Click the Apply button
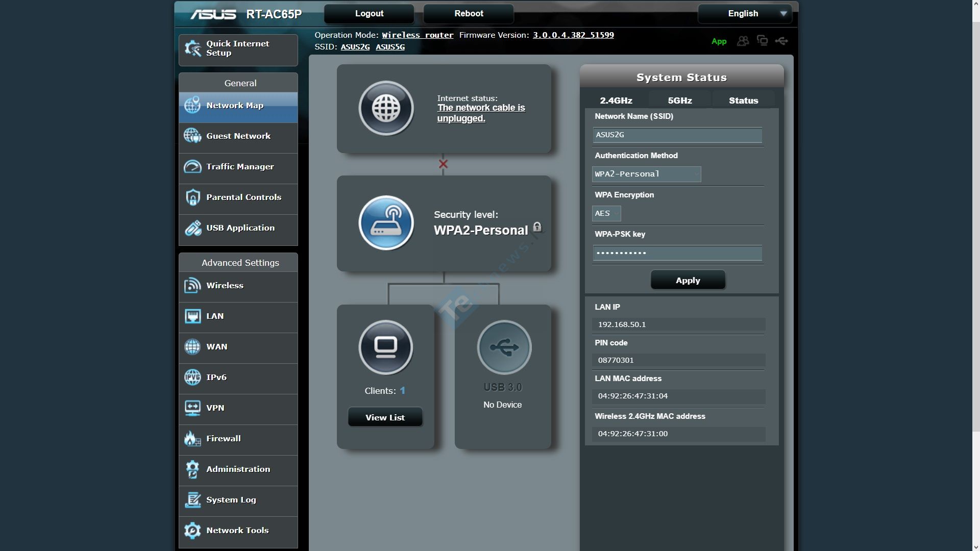 point(688,280)
